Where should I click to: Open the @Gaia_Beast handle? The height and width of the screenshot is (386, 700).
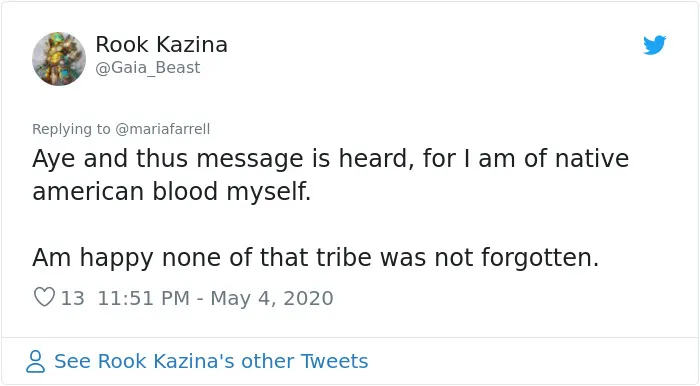click(x=148, y=68)
